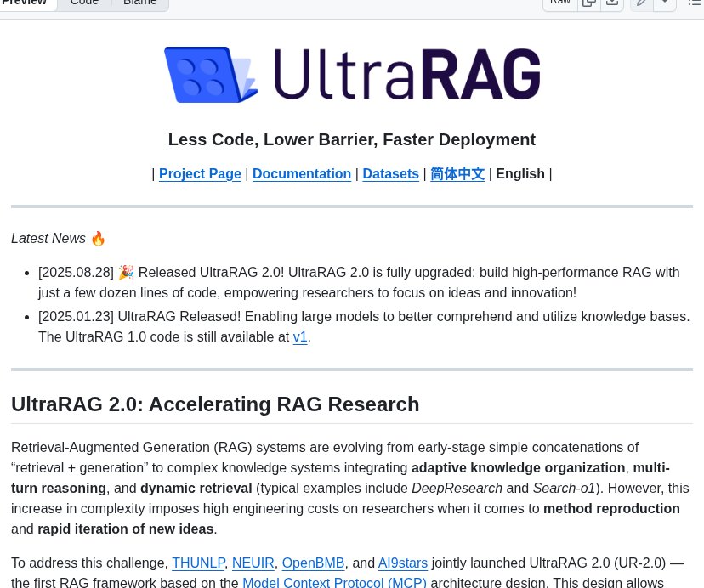Open the Project Page link
This screenshot has height=588, width=704.
200,173
